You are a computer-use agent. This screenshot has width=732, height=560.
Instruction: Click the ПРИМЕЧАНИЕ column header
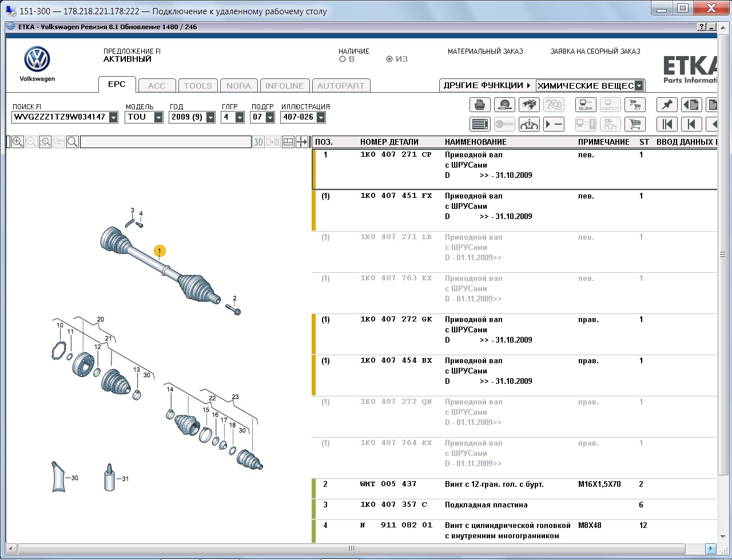coord(604,142)
